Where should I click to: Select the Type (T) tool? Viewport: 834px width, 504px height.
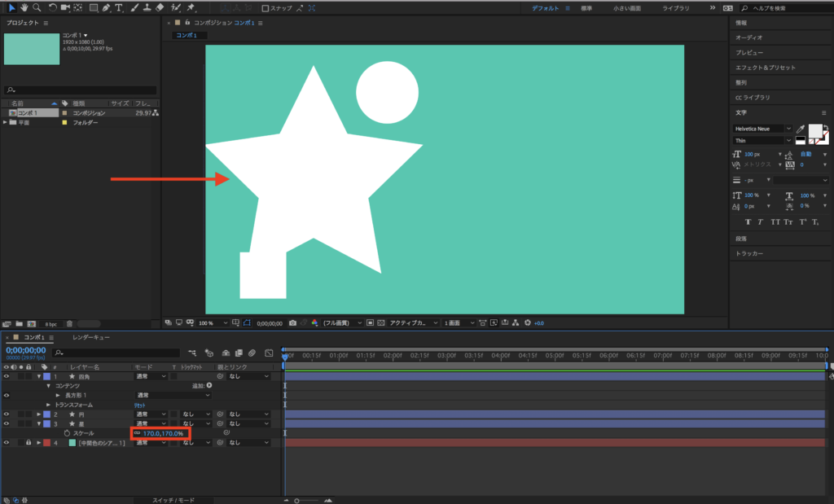pos(119,7)
